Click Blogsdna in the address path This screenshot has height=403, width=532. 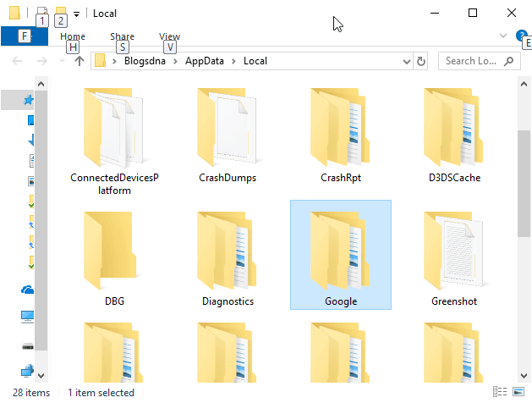tap(145, 61)
